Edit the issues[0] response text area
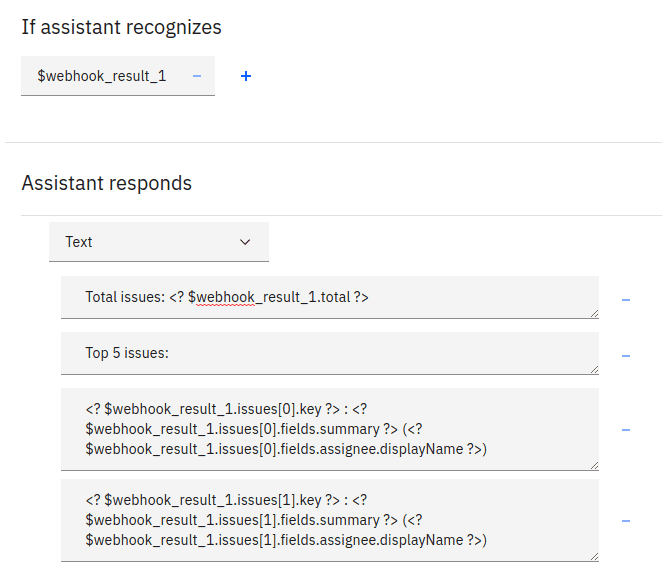Viewport: 662px width, 565px height. tap(330, 429)
